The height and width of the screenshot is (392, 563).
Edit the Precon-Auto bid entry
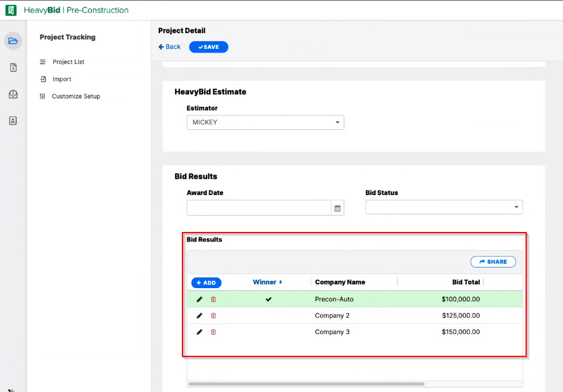click(x=199, y=299)
